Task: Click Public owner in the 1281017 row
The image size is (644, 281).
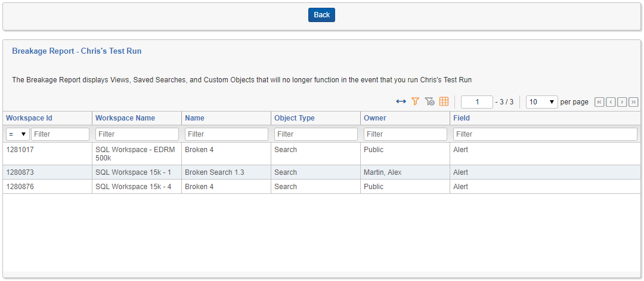Action: [405, 154]
